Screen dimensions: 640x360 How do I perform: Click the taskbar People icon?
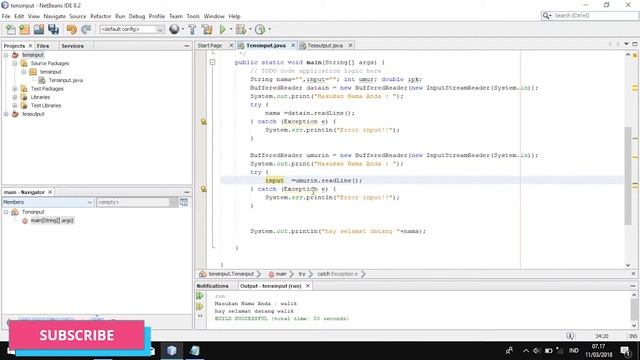click(x=509, y=351)
